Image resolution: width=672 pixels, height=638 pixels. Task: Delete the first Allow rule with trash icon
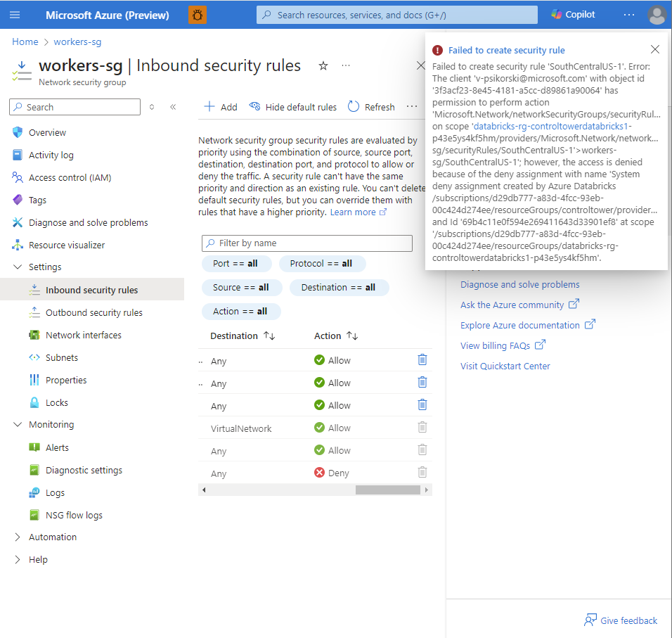tap(422, 359)
